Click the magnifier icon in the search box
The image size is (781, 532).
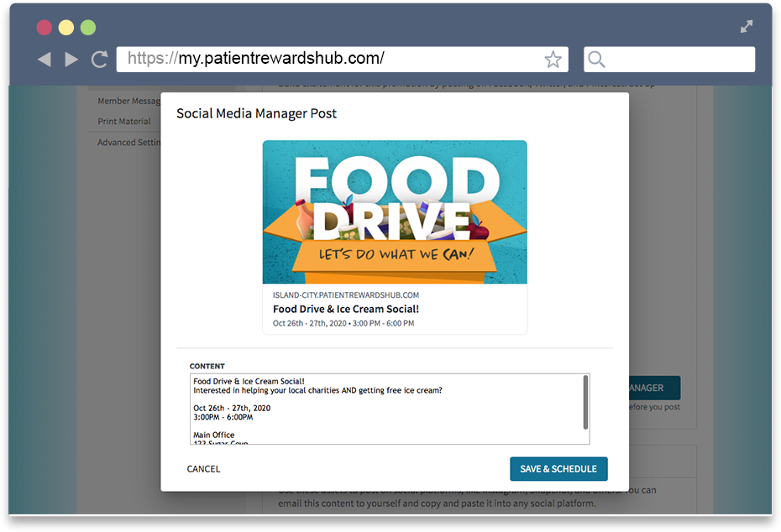[x=596, y=60]
